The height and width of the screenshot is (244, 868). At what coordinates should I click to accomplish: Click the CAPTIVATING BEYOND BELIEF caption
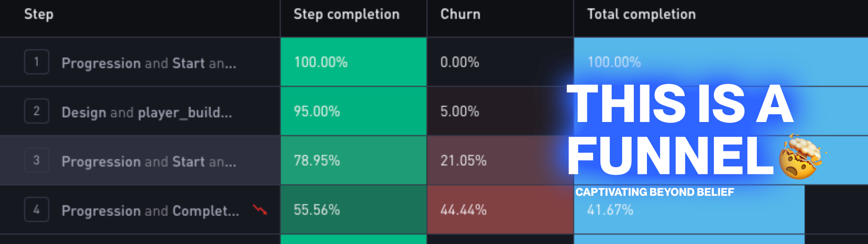point(654,192)
